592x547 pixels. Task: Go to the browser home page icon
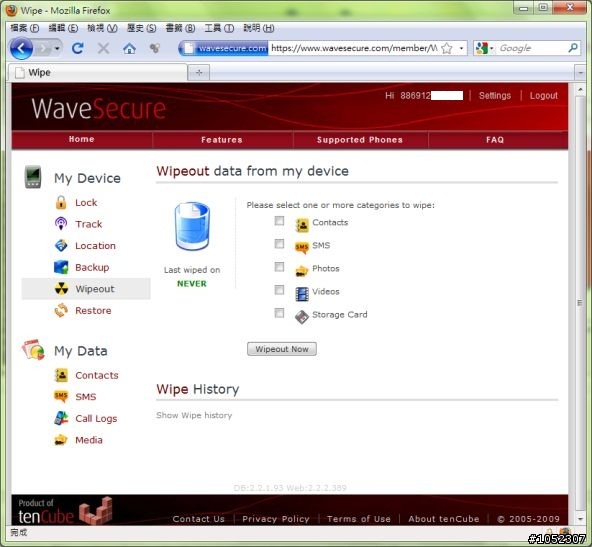(129, 48)
